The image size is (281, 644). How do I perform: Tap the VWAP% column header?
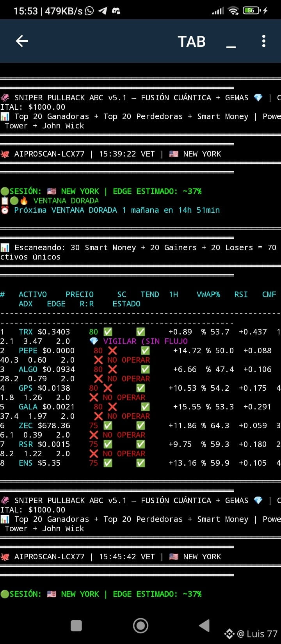(208, 294)
